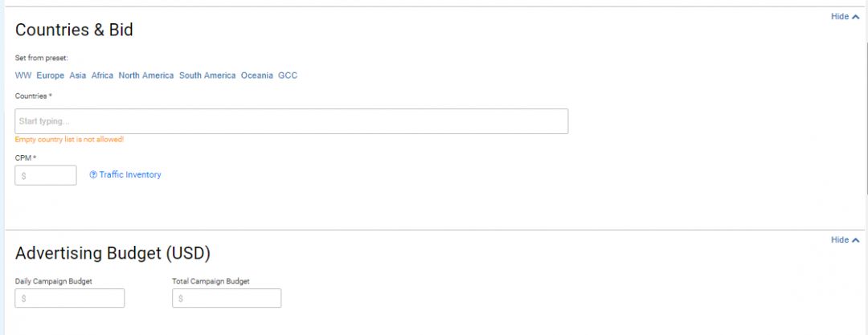Select the Oceania country preset

(257, 76)
